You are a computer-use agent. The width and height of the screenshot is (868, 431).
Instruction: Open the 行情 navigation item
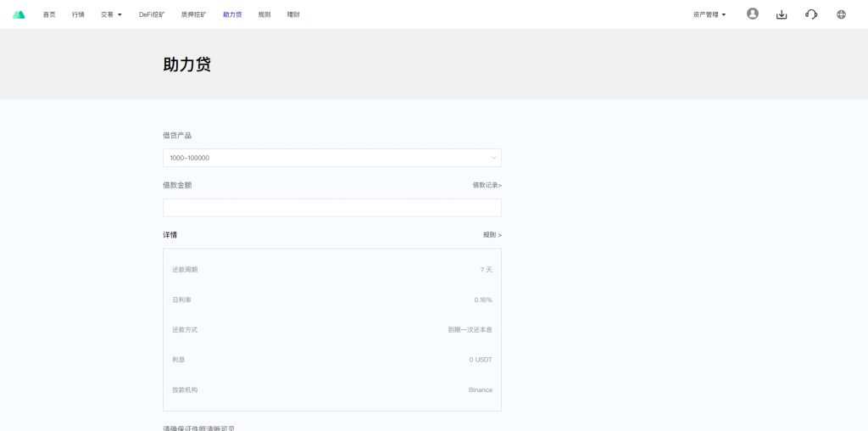click(x=78, y=14)
